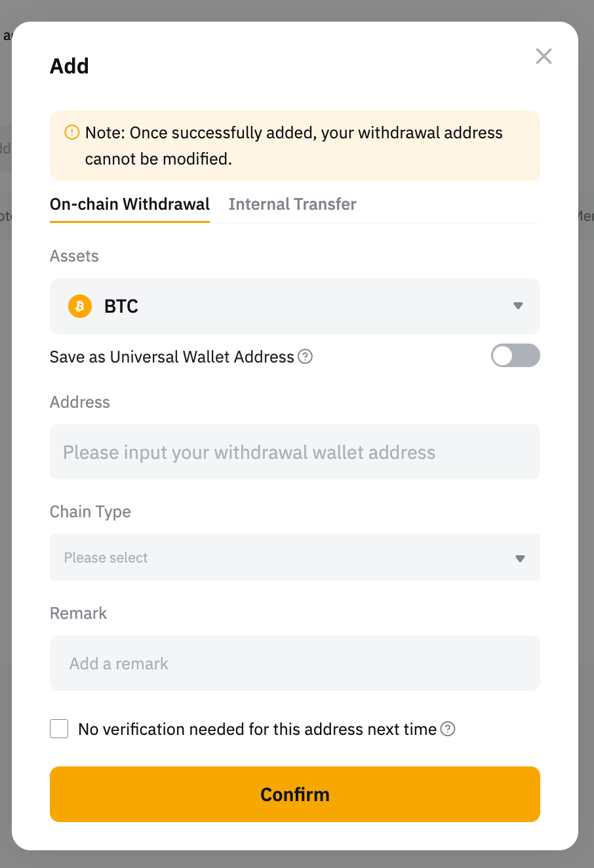Click the withdrawal address note text
Screen dimensions: 594x868
[294, 146]
